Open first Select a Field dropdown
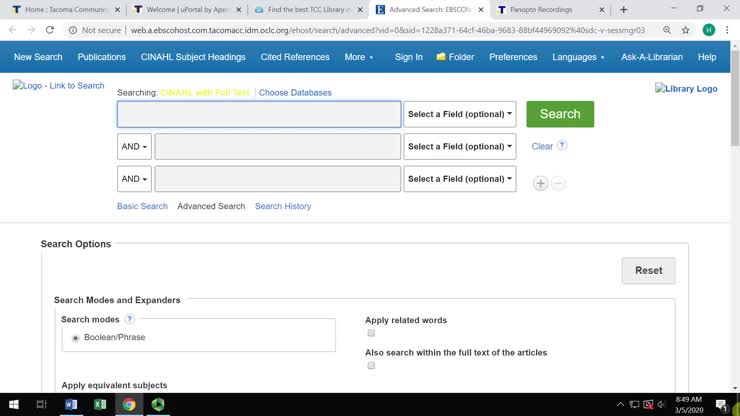 [460, 114]
